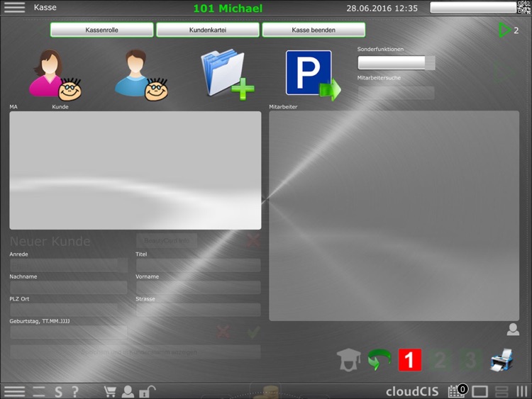Image resolution: width=532 pixels, height=399 pixels.
Task: Click the Titel input field
Action: point(198,265)
